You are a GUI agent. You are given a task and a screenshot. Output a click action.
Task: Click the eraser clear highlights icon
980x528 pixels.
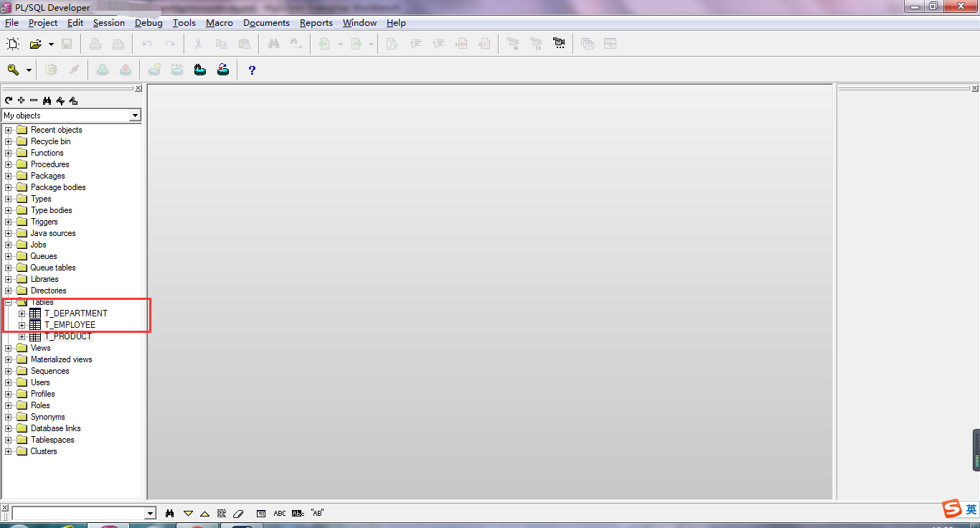click(239, 514)
